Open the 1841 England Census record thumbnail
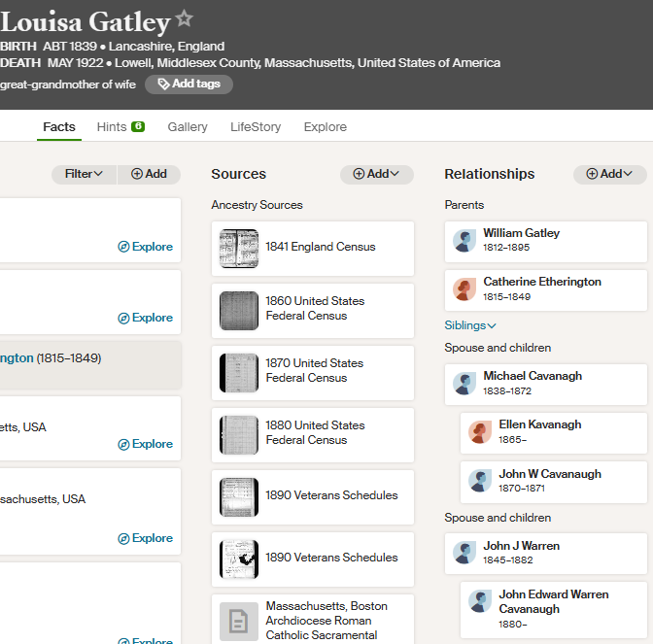Screen dimensions: 653x644 (239, 249)
